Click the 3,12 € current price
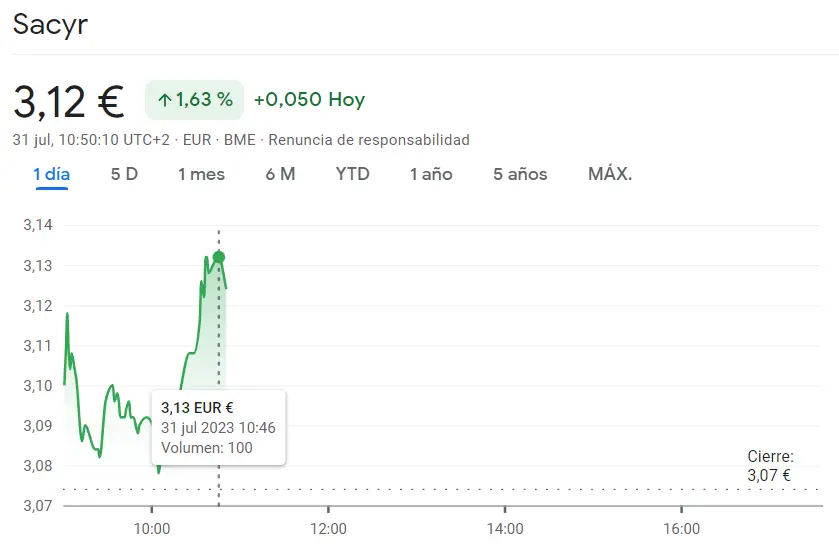The image size is (839, 555). click(x=68, y=102)
